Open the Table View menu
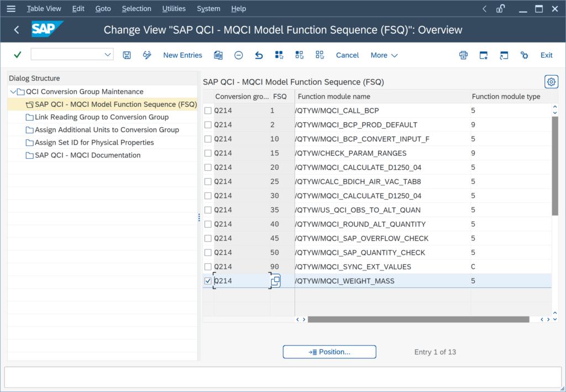The height and width of the screenshot is (392, 566). tap(44, 9)
